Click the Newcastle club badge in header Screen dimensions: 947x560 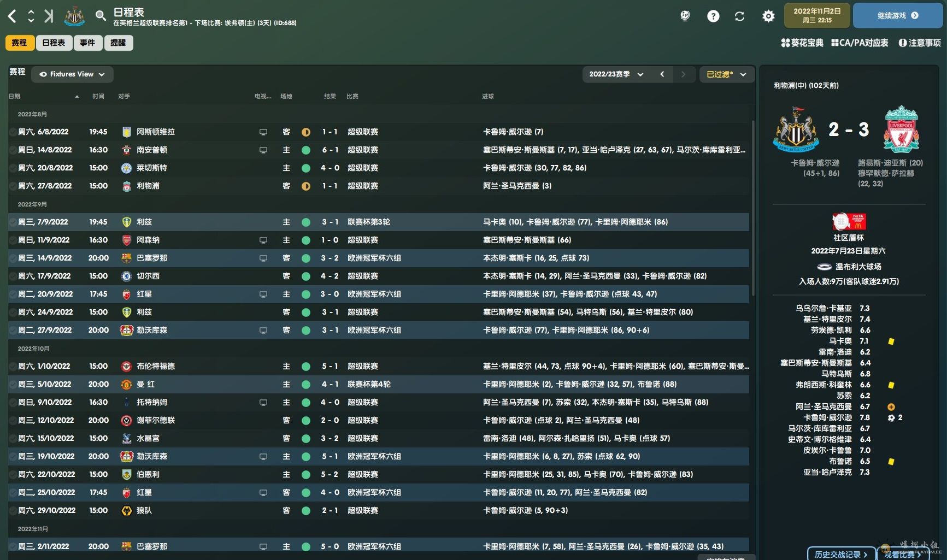pos(74,16)
